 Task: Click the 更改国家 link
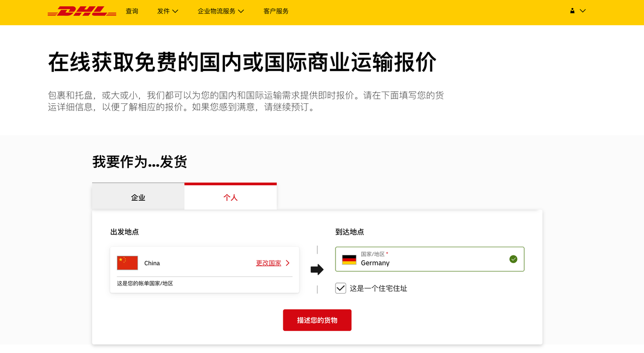click(x=269, y=263)
